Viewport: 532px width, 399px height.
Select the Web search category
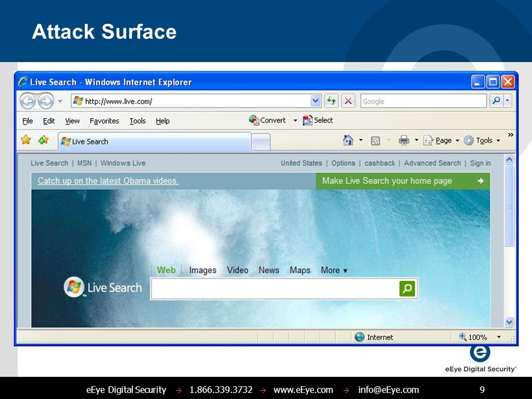(x=166, y=270)
